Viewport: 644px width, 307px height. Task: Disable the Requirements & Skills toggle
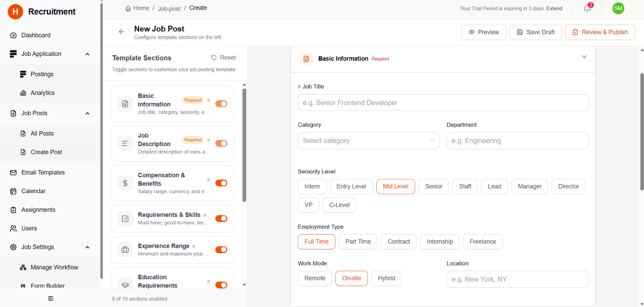point(221,218)
